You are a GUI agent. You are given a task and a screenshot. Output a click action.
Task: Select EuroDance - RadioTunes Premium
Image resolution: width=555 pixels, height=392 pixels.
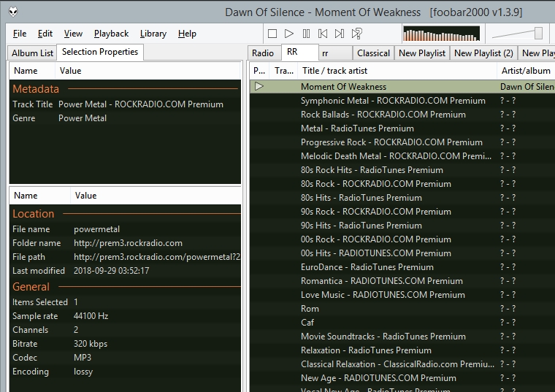click(x=402, y=266)
